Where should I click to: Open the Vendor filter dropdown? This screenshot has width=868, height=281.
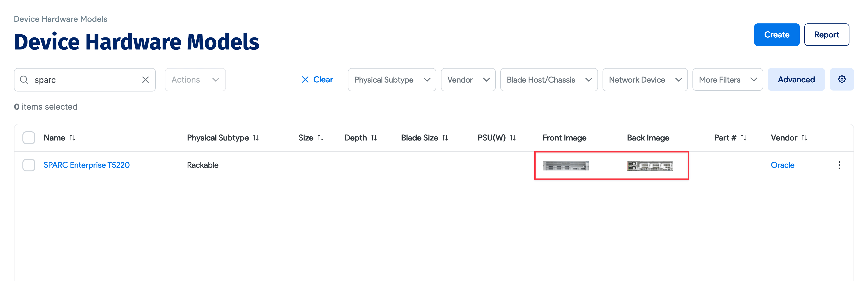click(468, 80)
